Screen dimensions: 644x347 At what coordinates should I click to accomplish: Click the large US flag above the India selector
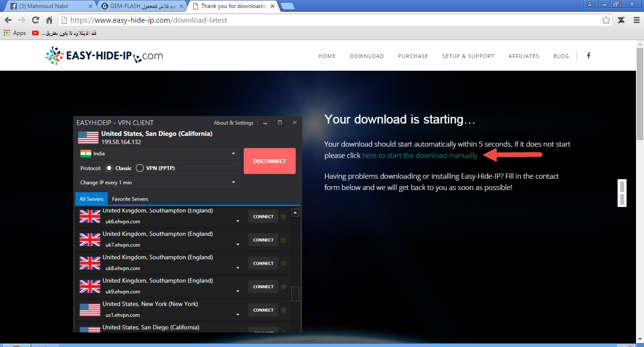(88, 138)
